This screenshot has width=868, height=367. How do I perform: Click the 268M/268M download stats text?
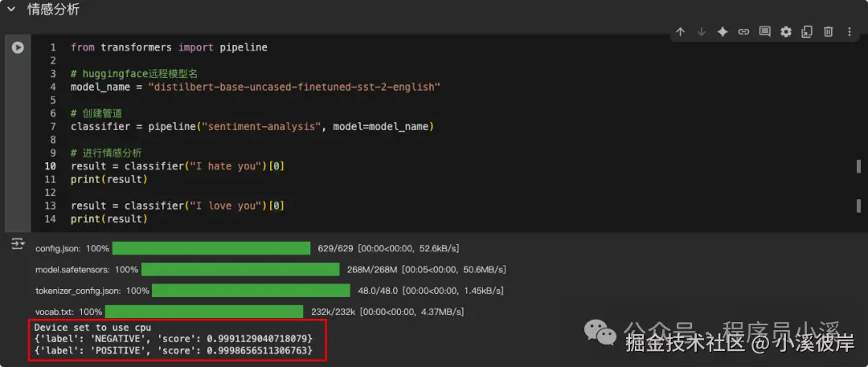(x=426, y=270)
